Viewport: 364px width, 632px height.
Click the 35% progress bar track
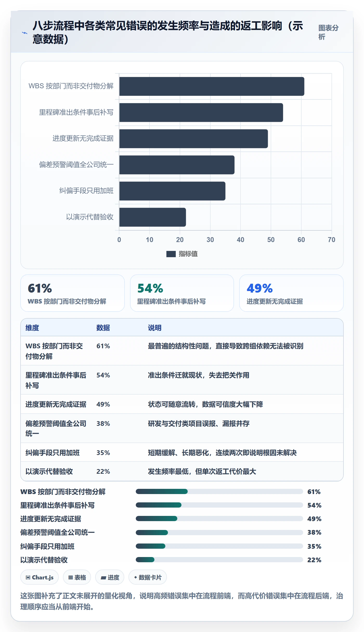[219, 546]
